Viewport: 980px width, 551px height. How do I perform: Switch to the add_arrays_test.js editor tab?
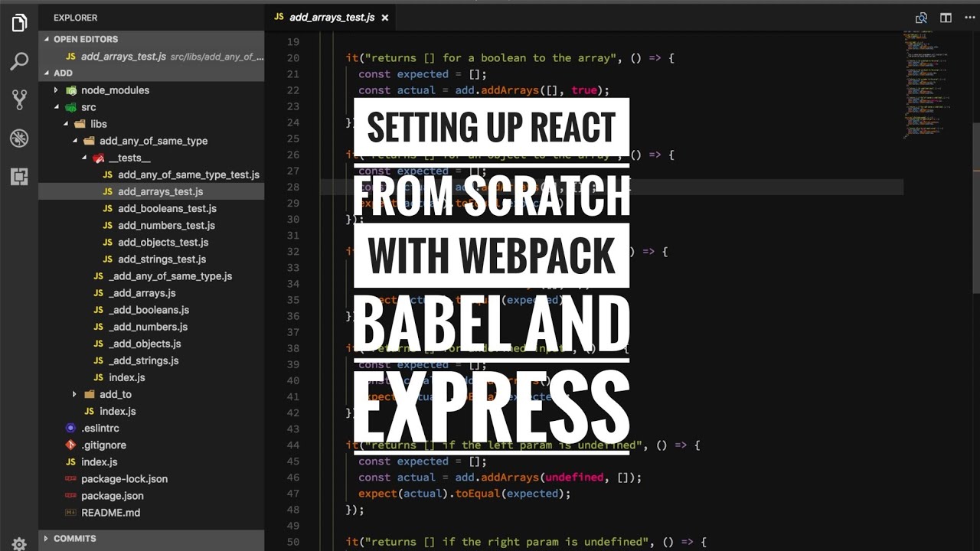331,17
